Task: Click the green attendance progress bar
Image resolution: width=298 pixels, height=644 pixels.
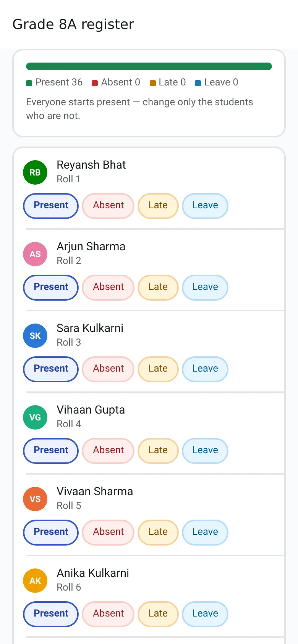Action: click(149, 66)
